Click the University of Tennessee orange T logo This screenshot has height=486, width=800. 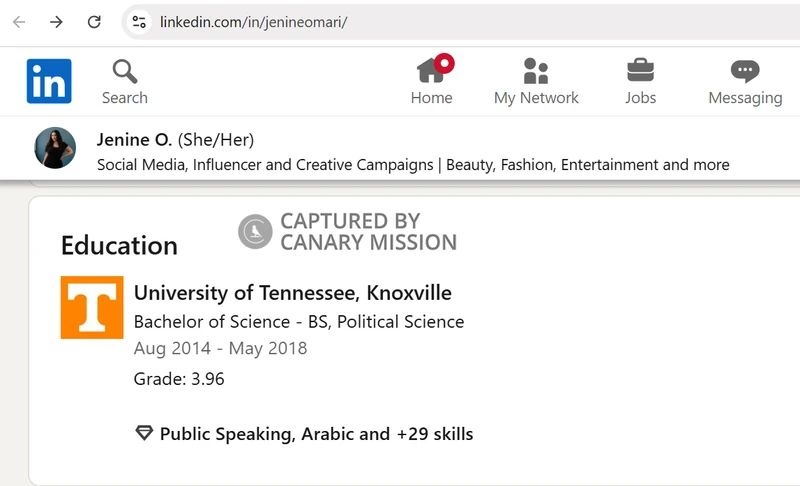tap(92, 308)
